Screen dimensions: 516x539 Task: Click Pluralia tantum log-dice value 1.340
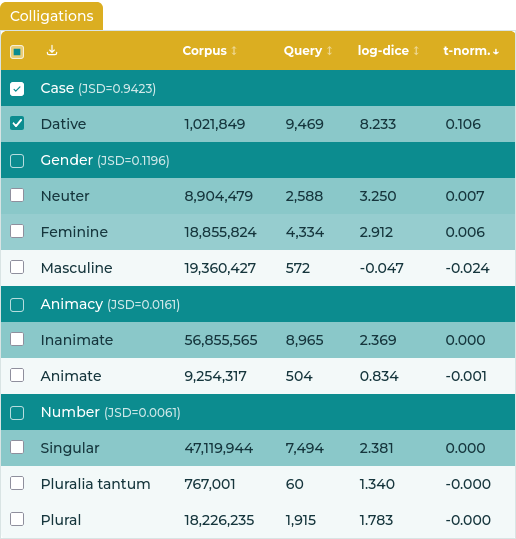click(377, 484)
